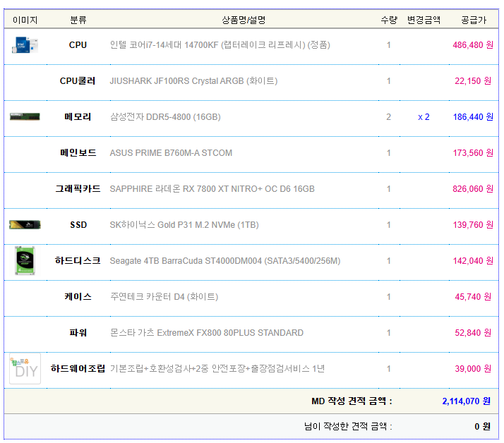Viewport: 504px width, 443px height.
Task: Open 몬스타 가츠 ExtremeX FX800 product link
Action: [x=207, y=332]
